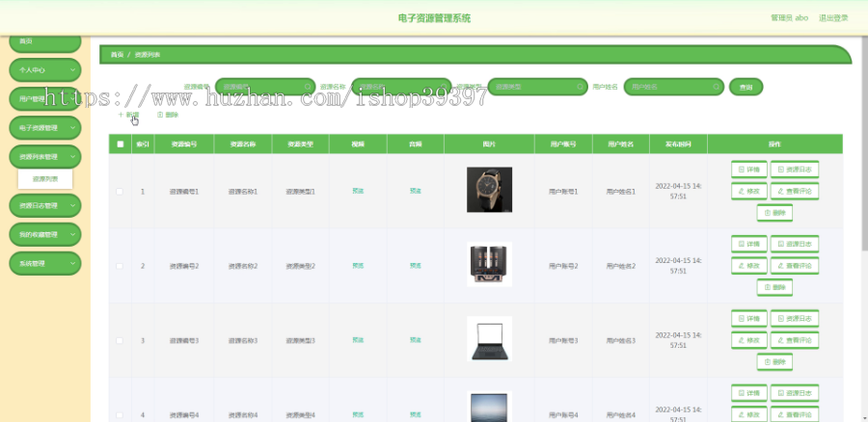Click the 视频 预览 link in row 1
The image size is (868, 422).
point(358,191)
